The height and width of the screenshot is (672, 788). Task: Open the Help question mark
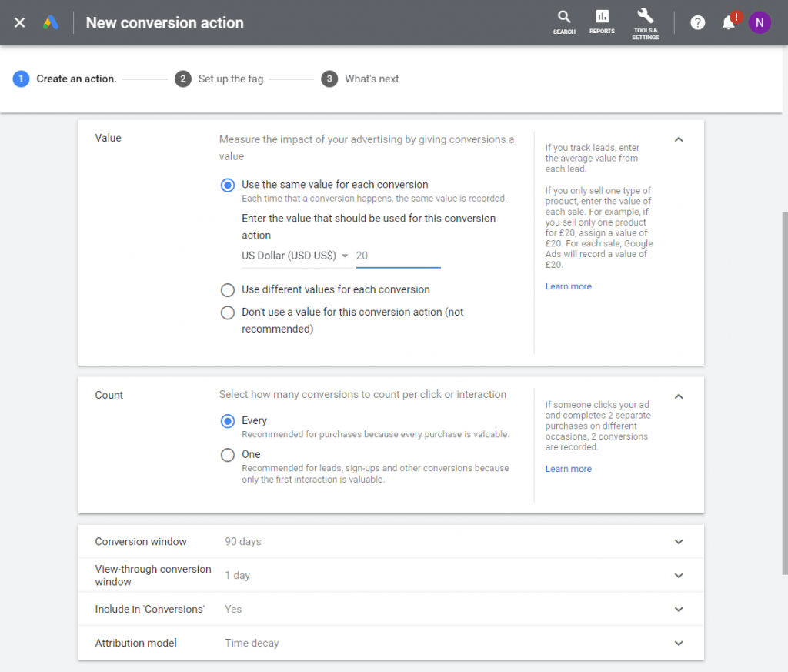coord(697,22)
